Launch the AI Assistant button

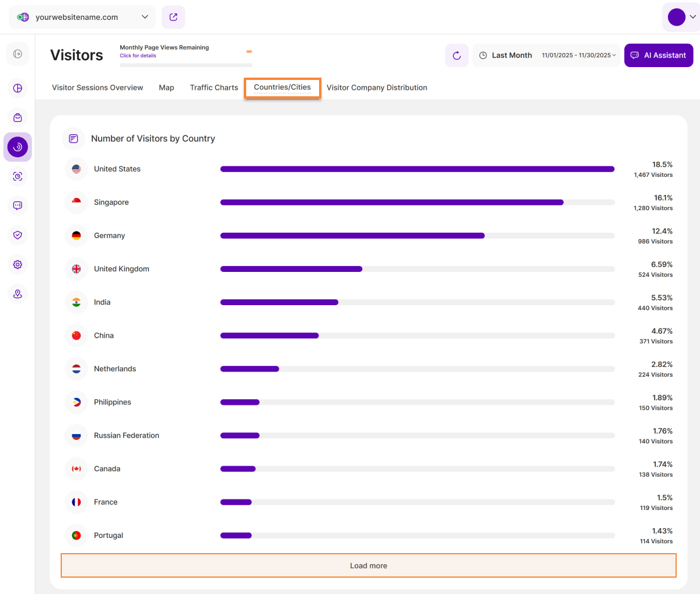[659, 55]
